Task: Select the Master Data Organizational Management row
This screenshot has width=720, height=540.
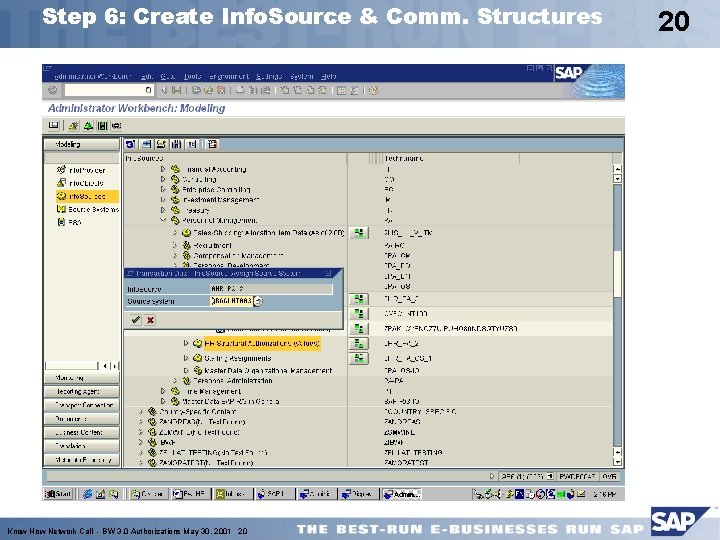Action: (268, 370)
